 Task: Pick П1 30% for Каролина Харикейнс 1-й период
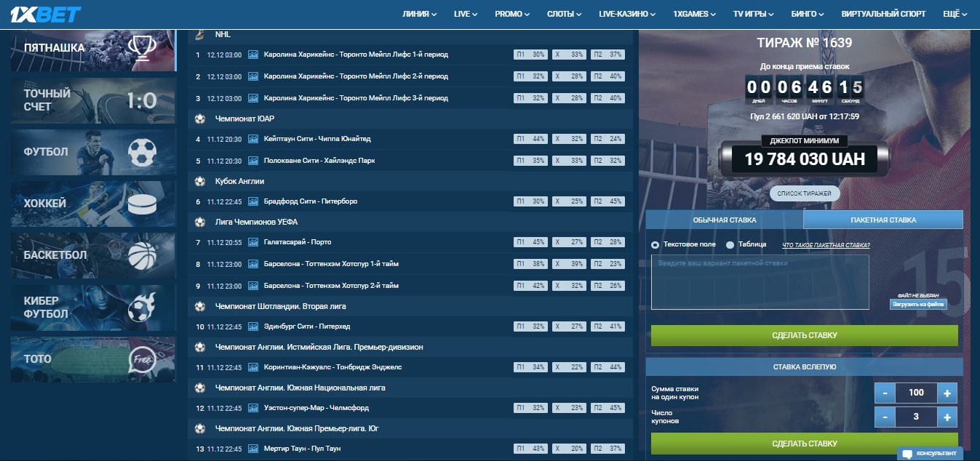pos(530,55)
